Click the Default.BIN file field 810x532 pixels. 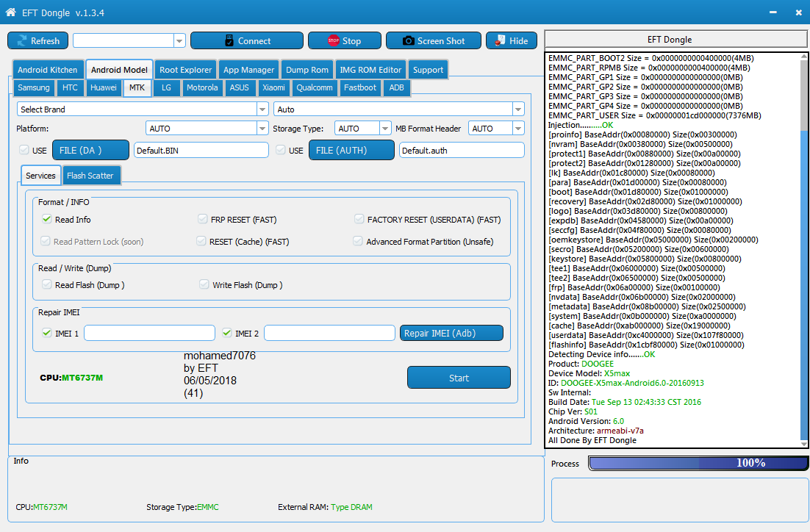201,151
